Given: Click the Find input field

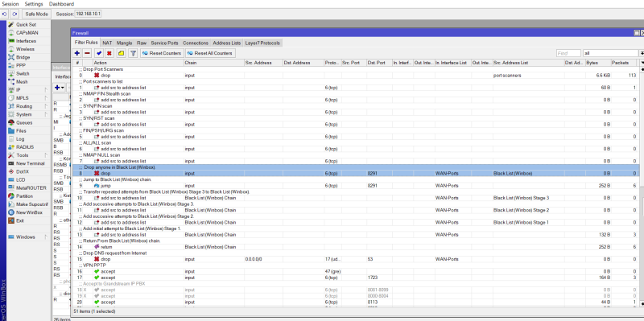Looking at the screenshot, I should [568, 53].
